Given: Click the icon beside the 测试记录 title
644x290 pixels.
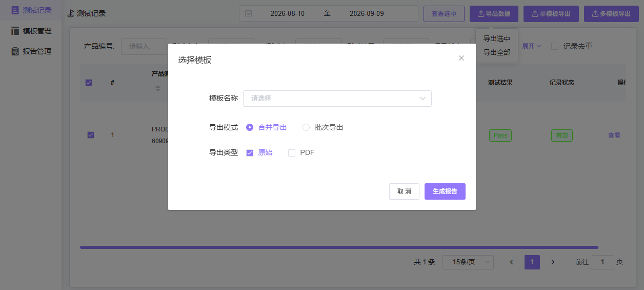Looking at the screenshot, I should [71, 14].
